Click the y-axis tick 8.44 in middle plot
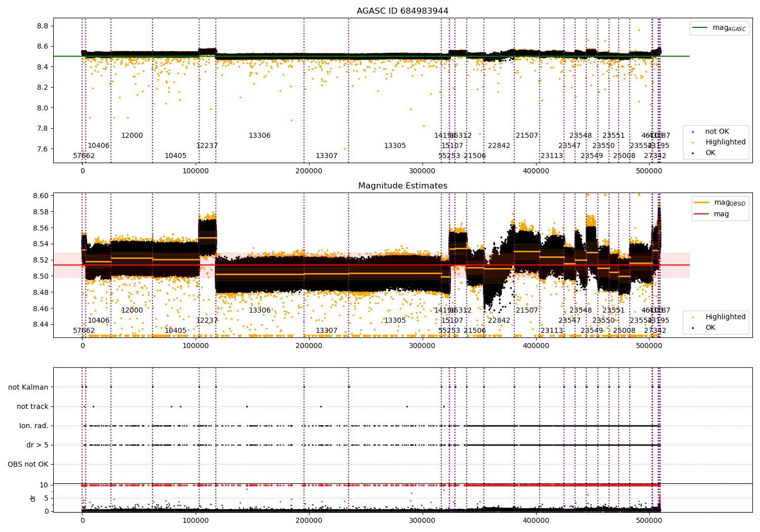 tap(41, 325)
